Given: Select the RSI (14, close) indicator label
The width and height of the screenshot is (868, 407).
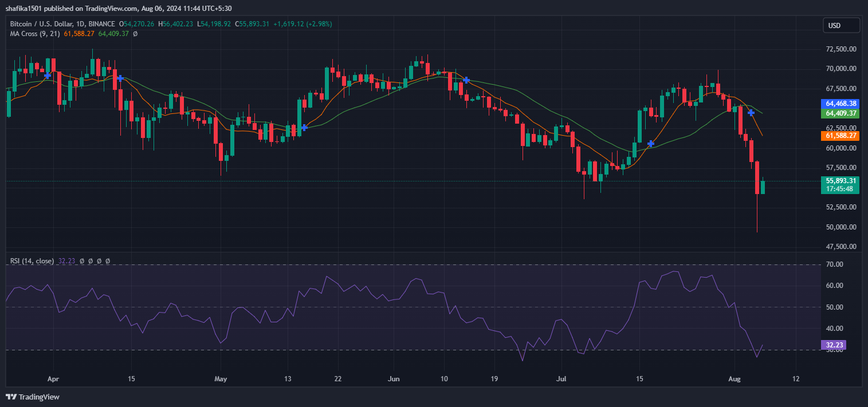Looking at the screenshot, I should pyautogui.click(x=32, y=261).
